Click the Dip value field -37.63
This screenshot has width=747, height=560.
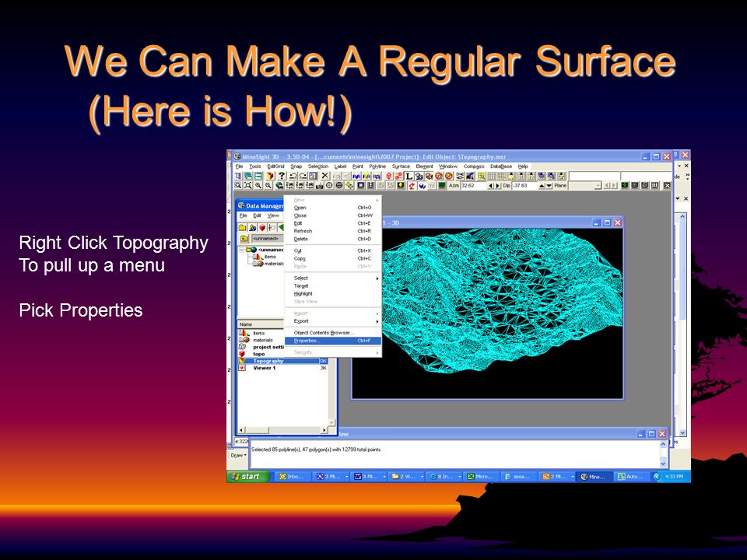pos(524,185)
